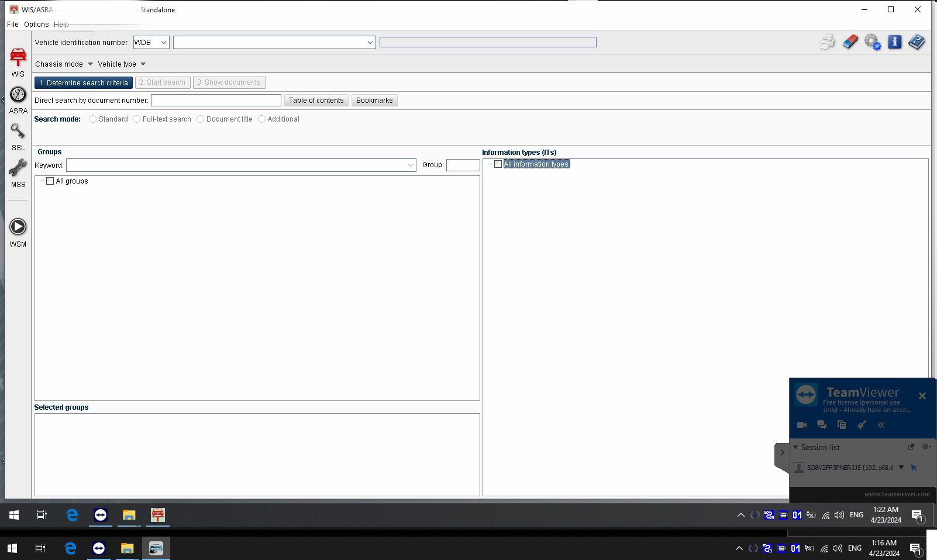Open notification center on 1:22 AM taskbar
Viewport: 937px width, 560px height.
click(x=917, y=515)
